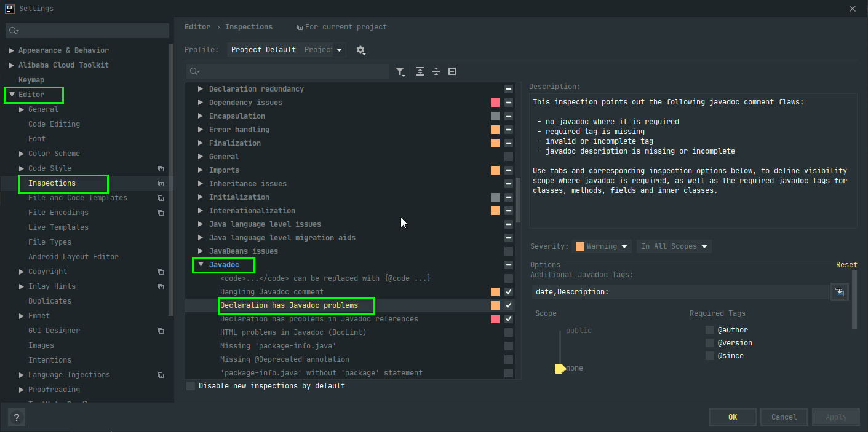Click the filter inspections funnel icon
The width and height of the screenshot is (868, 432).
(x=400, y=72)
